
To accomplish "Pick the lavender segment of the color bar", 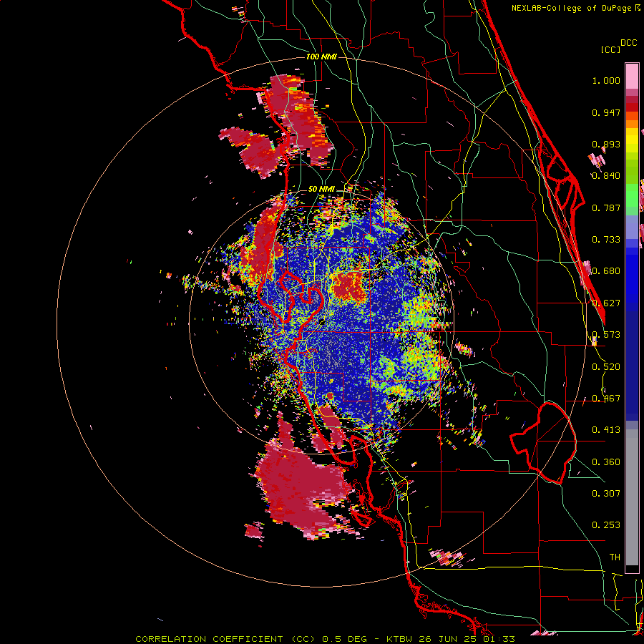I will tap(632, 228).
